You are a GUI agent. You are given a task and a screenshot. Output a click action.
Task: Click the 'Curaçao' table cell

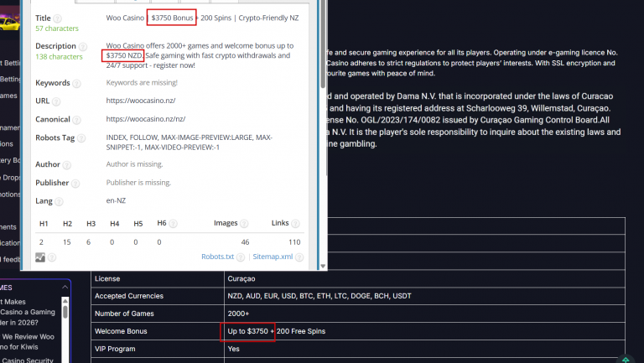click(424, 278)
